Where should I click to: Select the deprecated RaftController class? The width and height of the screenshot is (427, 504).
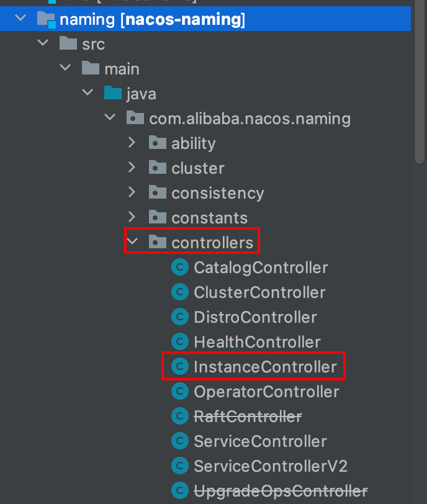tap(248, 416)
